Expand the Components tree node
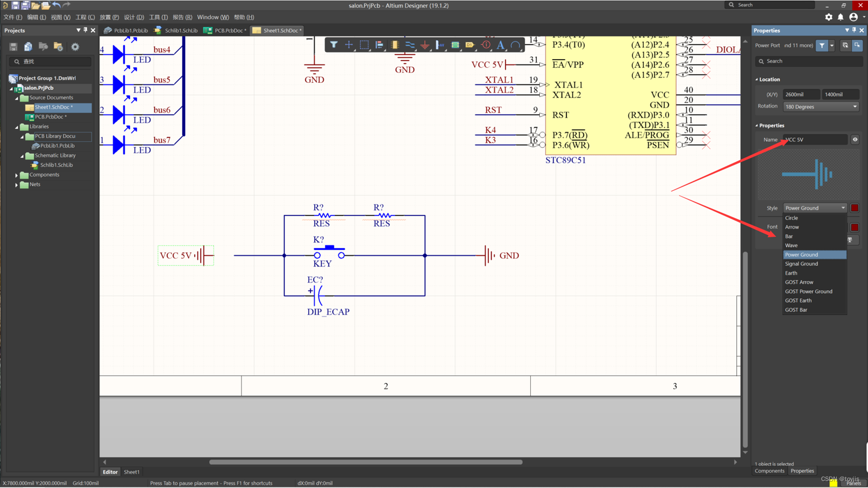 pos(16,175)
